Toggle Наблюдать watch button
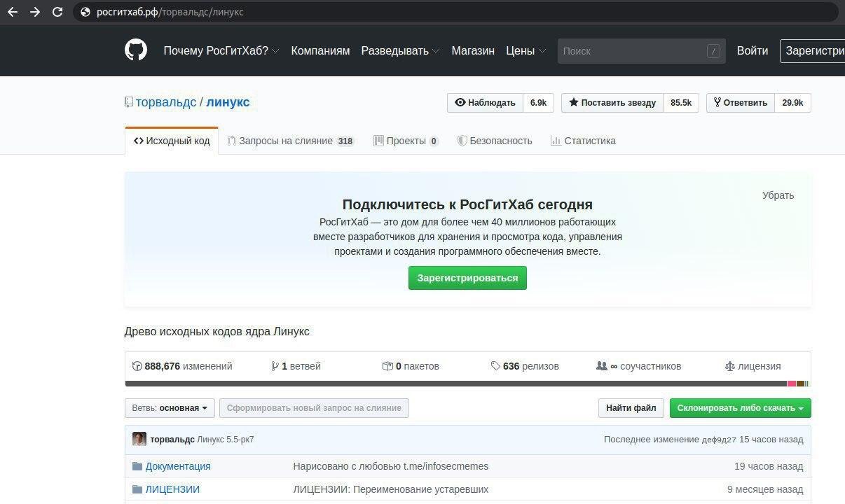Image resolution: width=845 pixels, height=504 pixels. [485, 103]
